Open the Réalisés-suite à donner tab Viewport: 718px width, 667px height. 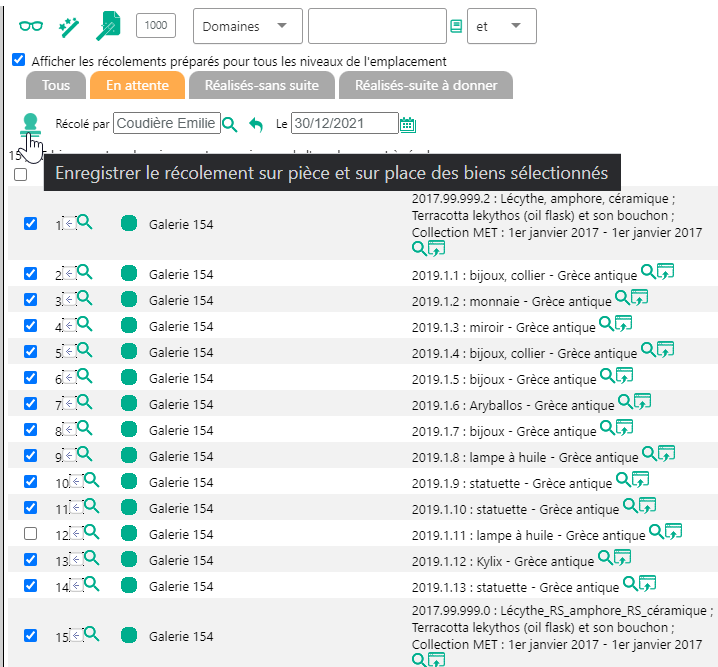click(x=426, y=85)
